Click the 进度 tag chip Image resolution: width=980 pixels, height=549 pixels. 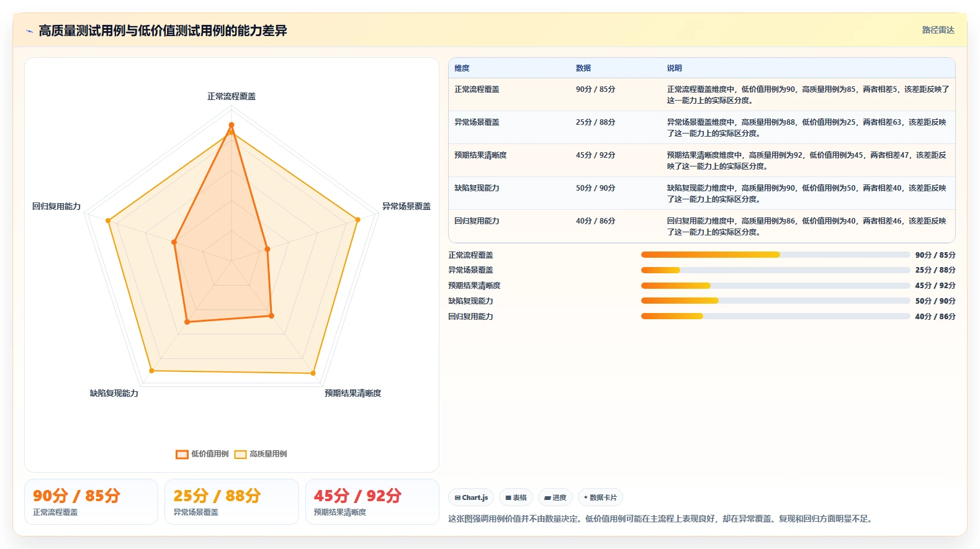point(555,497)
